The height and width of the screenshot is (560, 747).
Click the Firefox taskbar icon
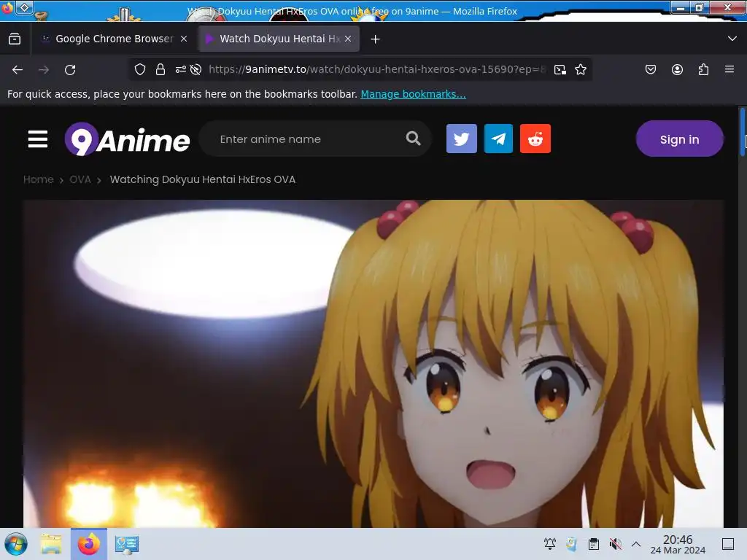coord(89,544)
